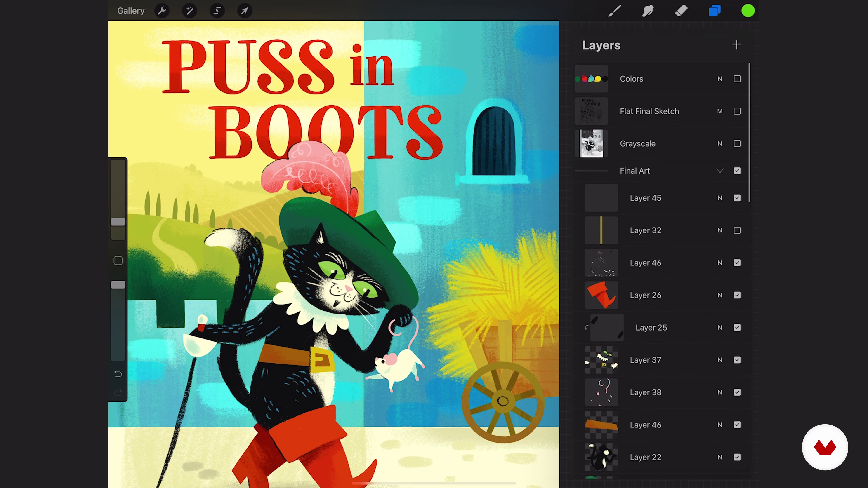Add a new layer with plus
Screen dimensions: 868x488
coord(737,45)
